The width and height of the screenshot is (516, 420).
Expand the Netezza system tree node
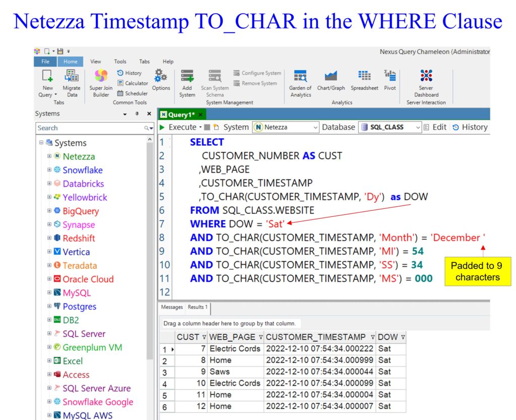(x=49, y=156)
